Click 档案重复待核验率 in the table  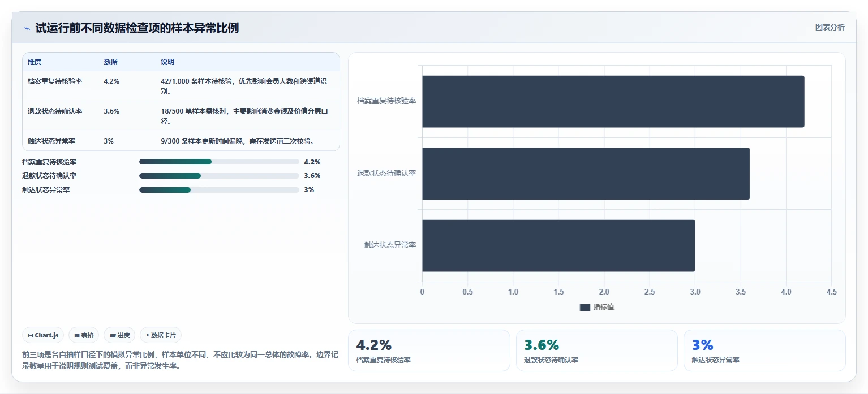coord(55,81)
